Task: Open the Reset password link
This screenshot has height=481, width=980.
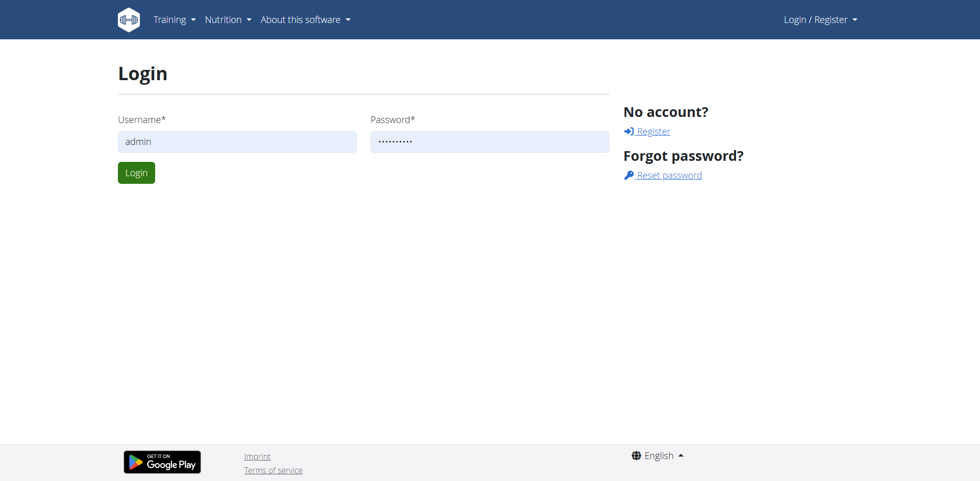Action: pos(669,176)
